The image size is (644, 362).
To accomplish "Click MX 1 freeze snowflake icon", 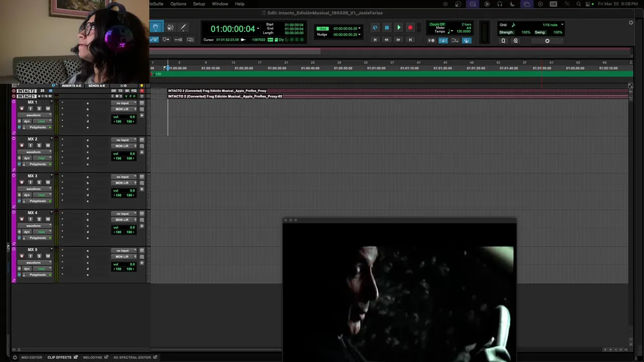I will click(20, 121).
